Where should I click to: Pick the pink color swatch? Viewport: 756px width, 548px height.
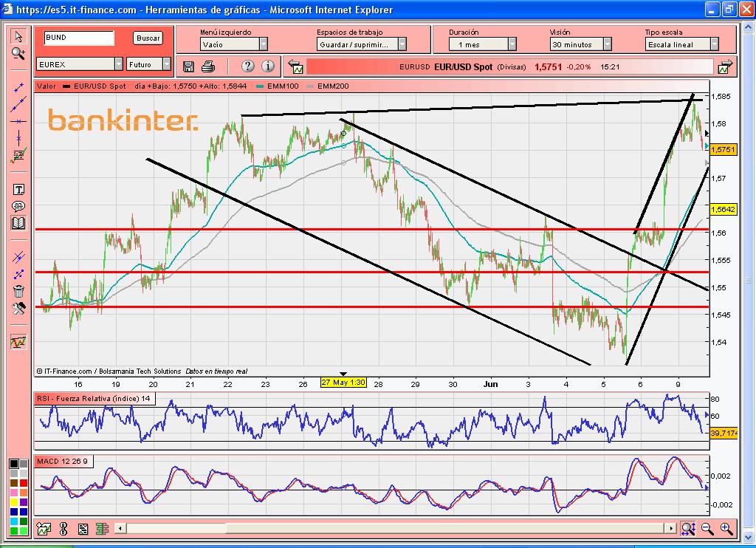(x=14, y=493)
